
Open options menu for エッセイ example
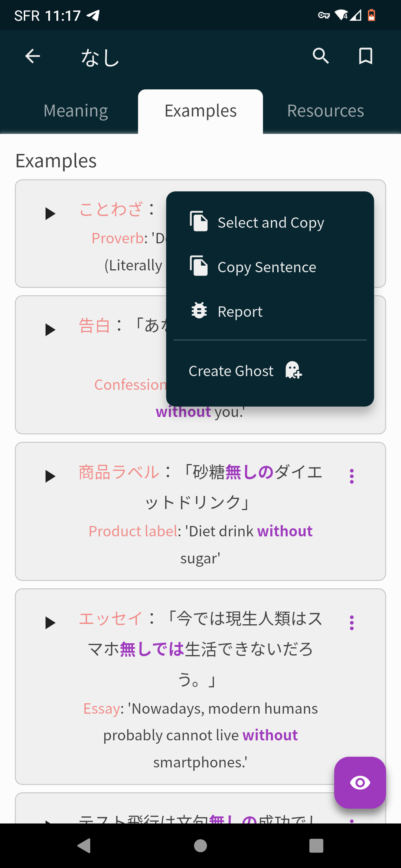pyautogui.click(x=352, y=623)
